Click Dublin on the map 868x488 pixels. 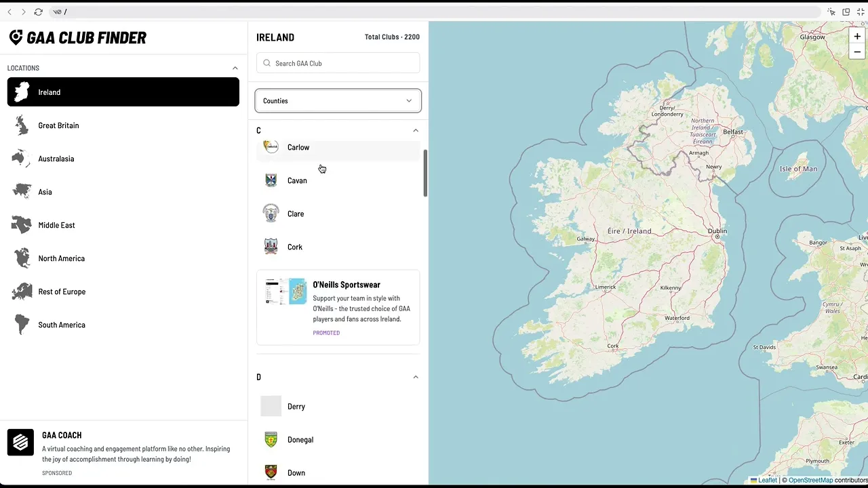[717, 231]
